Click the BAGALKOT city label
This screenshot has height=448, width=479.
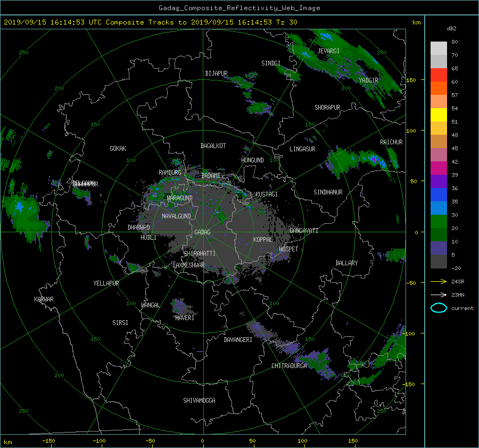pyautogui.click(x=213, y=146)
